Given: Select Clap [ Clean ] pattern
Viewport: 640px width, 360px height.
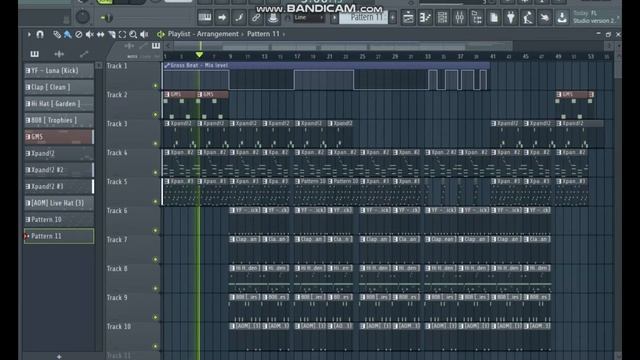Looking at the screenshot, I should (59, 87).
